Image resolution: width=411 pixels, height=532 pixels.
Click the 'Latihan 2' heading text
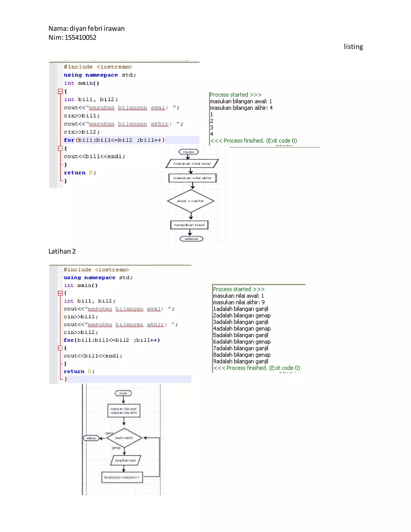(x=62, y=251)
